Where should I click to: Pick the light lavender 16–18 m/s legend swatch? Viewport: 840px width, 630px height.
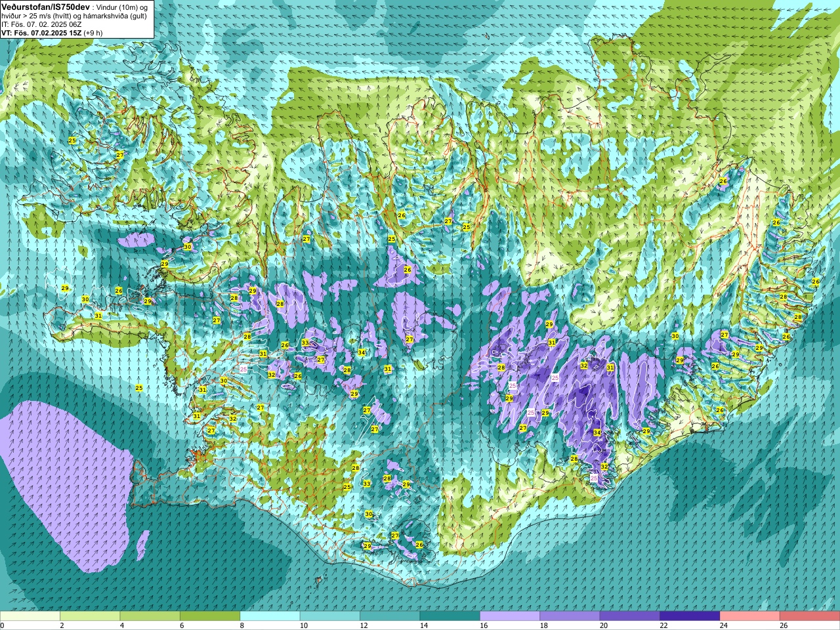pos(510,616)
